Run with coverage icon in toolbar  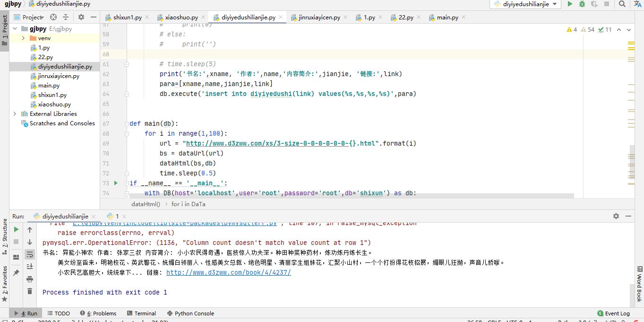[x=594, y=4]
